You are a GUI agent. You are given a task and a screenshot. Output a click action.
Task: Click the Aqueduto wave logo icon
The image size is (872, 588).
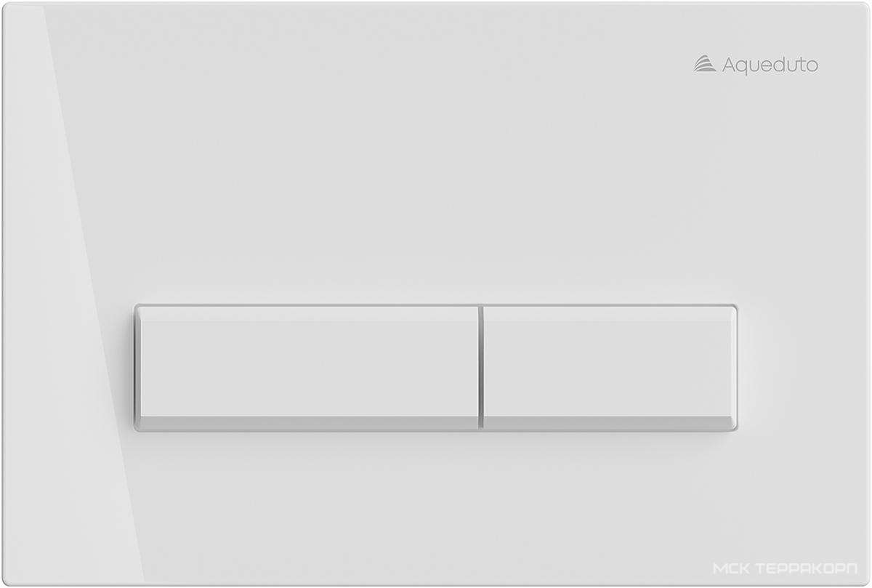[704, 65]
